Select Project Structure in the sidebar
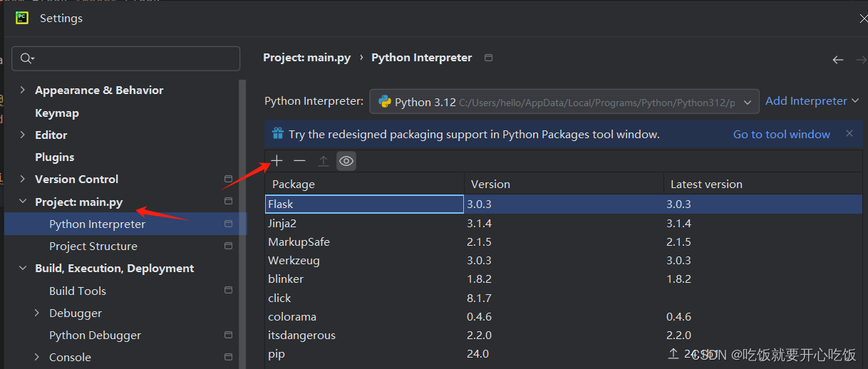 (x=93, y=246)
